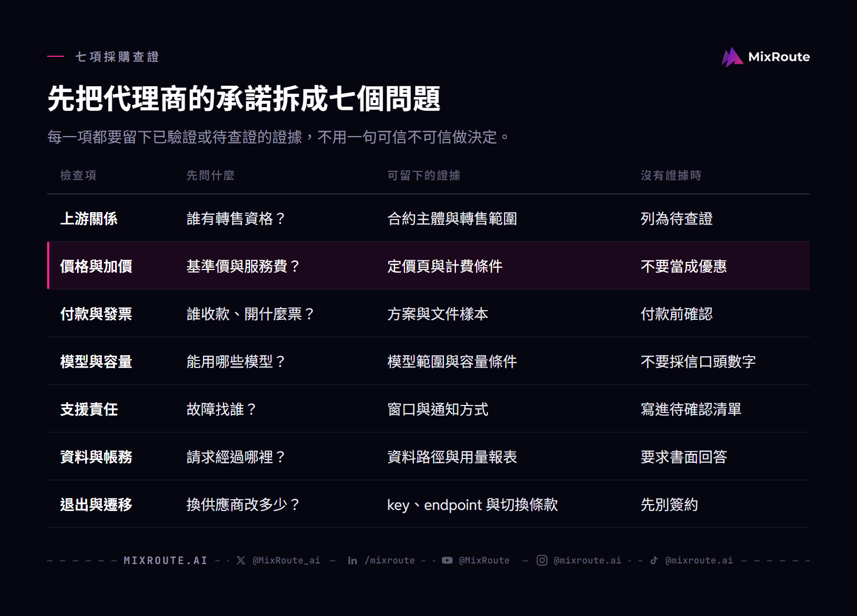Click the cell 要求書面回答

(684, 457)
